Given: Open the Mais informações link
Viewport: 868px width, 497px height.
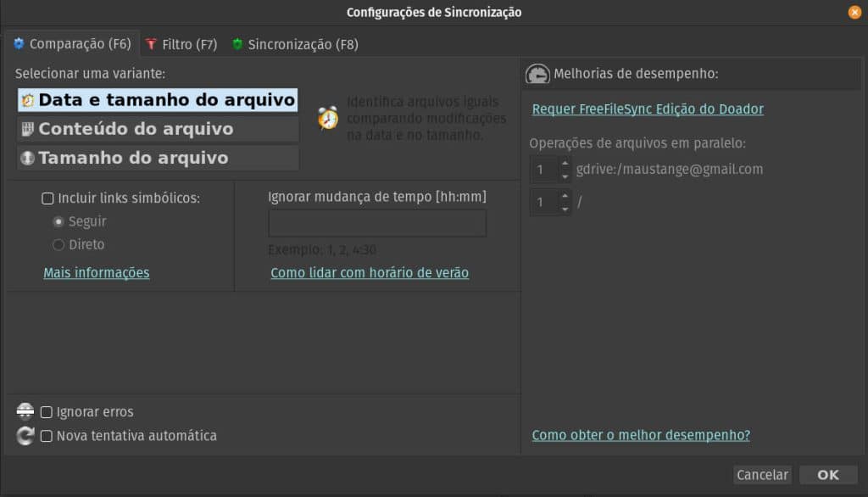Looking at the screenshot, I should coord(96,273).
